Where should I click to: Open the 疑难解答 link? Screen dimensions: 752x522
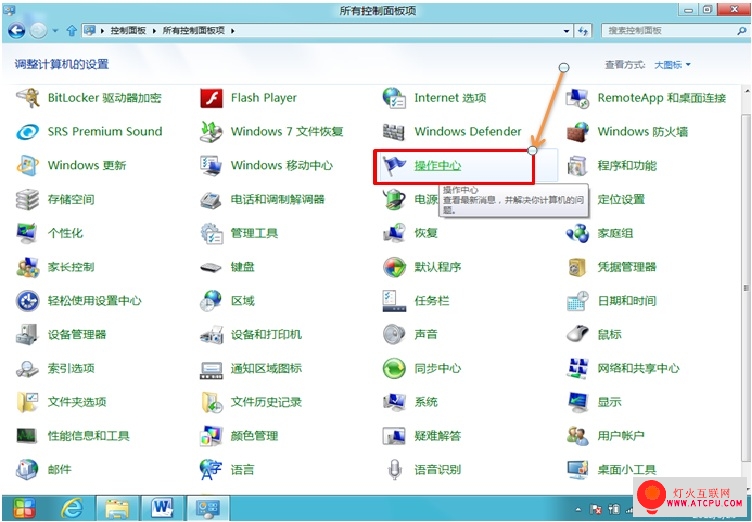tap(438, 436)
